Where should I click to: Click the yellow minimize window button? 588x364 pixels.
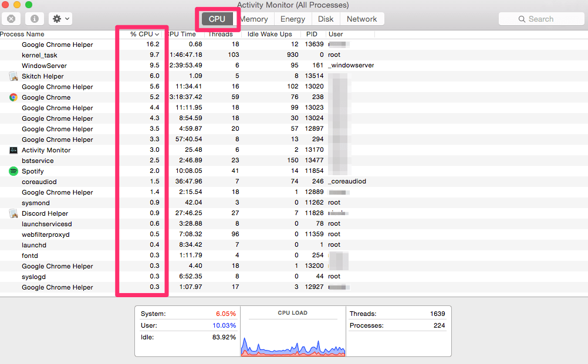(17, 5)
